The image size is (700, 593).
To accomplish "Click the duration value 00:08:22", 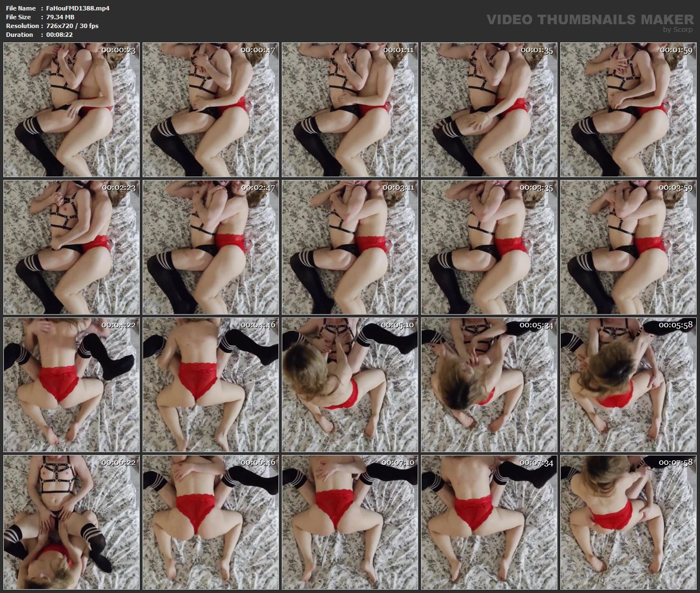I will [59, 35].
